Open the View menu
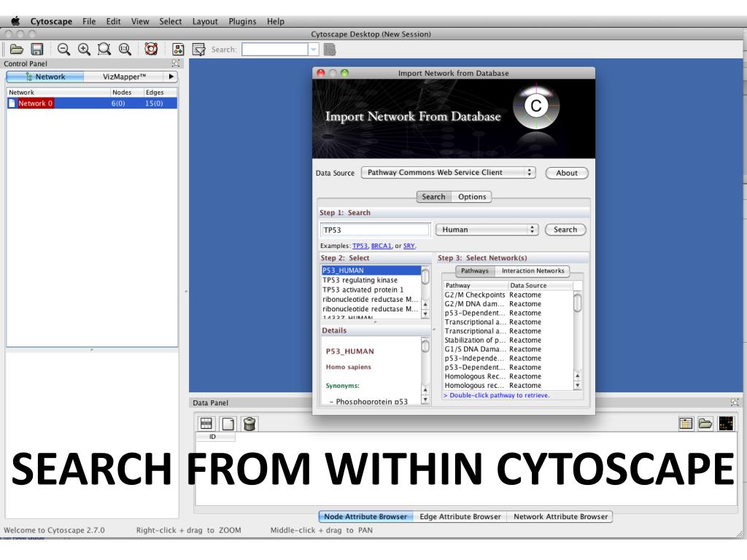This screenshot has width=747, height=560. click(140, 21)
